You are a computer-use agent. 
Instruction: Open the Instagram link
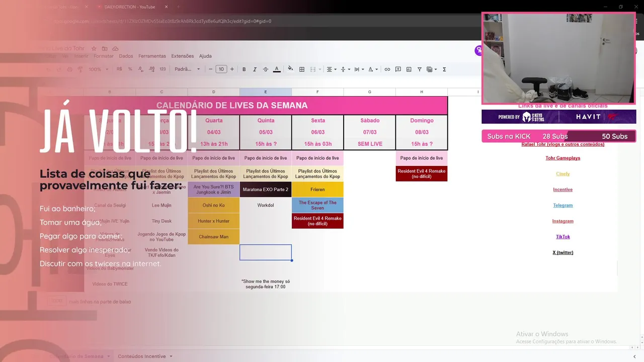[x=562, y=221]
